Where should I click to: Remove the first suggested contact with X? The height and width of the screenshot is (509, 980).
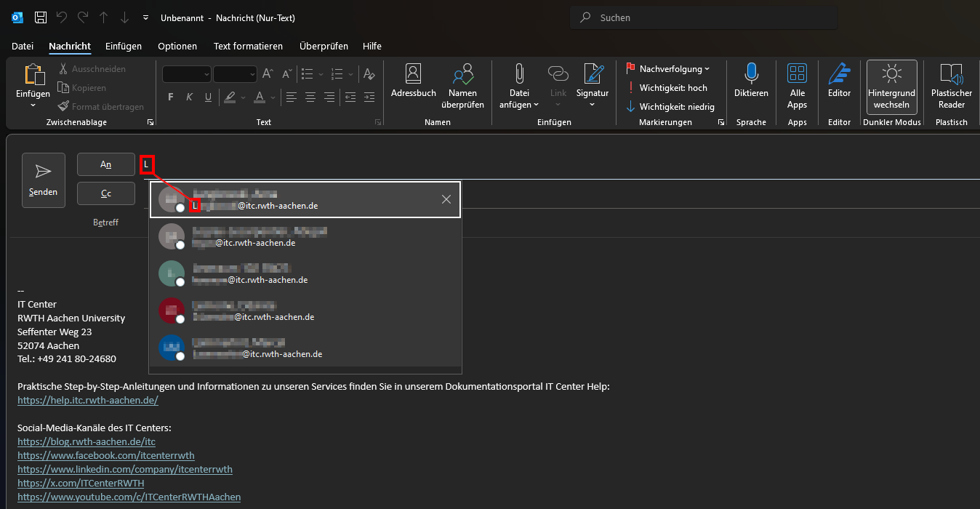(x=446, y=199)
